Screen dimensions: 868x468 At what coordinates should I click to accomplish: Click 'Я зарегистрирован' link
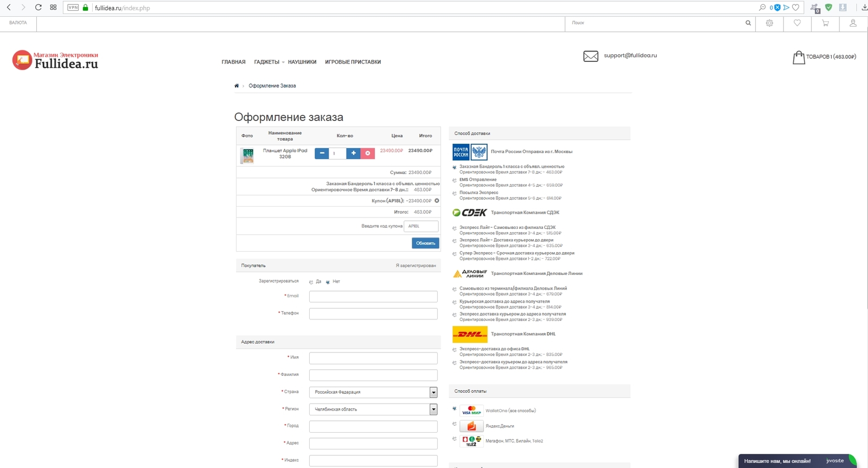(416, 266)
